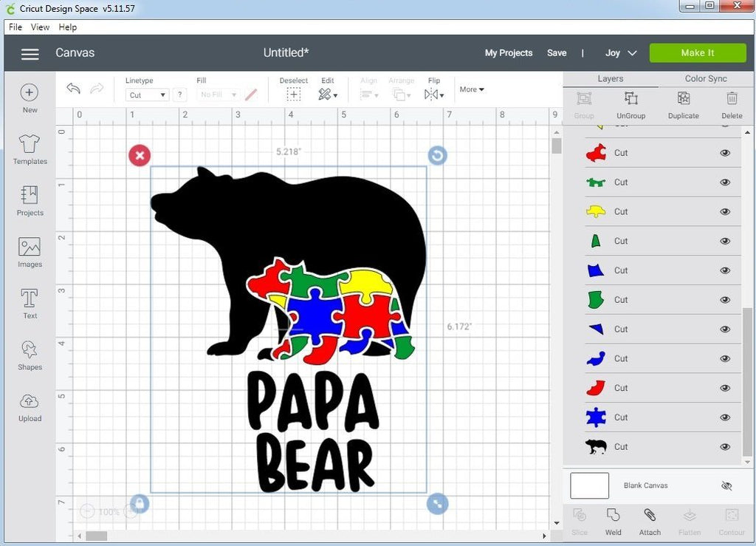The width and height of the screenshot is (756, 546).
Task: Click the linetype help question mark
Action: click(x=180, y=95)
